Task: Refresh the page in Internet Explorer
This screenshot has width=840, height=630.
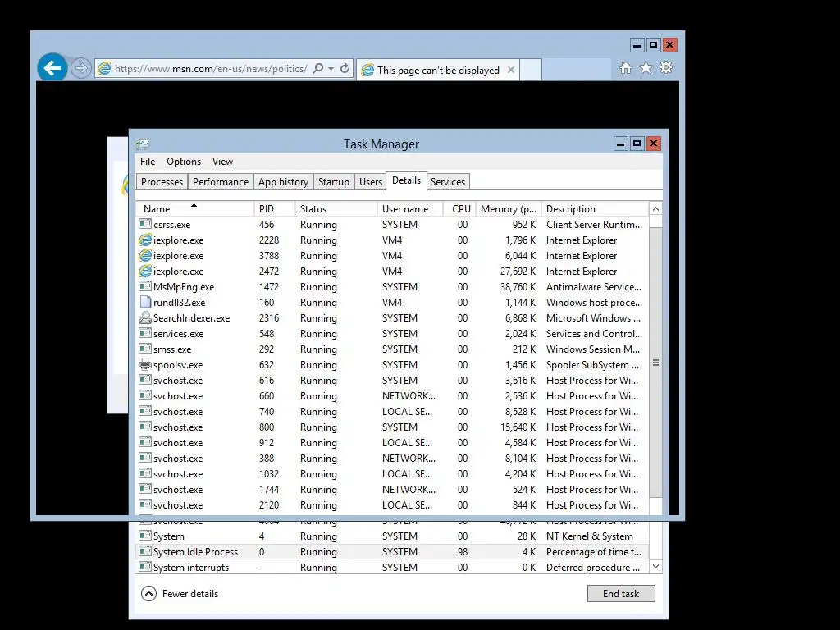Action: point(345,69)
